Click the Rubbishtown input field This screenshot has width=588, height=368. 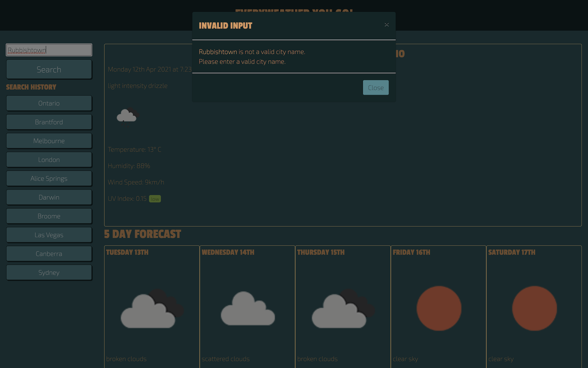pyautogui.click(x=49, y=49)
